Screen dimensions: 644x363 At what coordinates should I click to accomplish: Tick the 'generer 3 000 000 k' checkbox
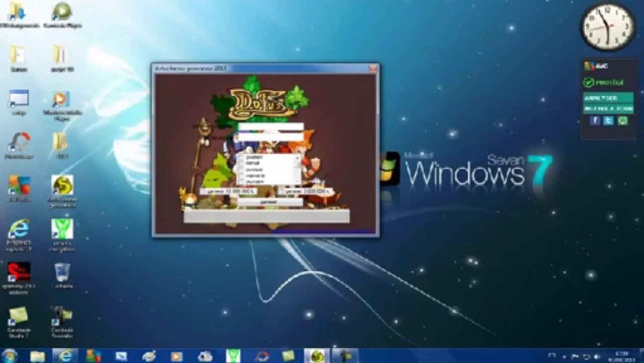point(281,192)
